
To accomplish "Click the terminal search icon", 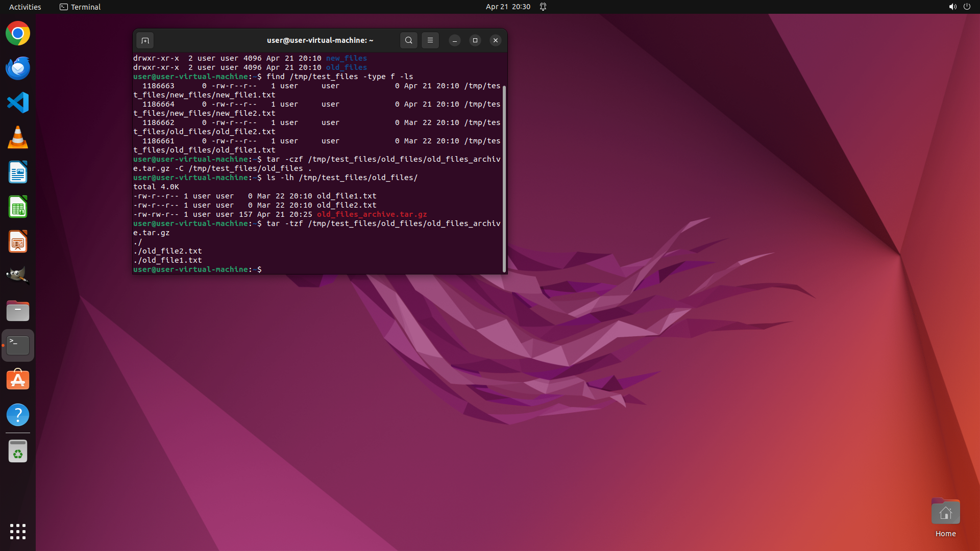I will click(x=408, y=40).
